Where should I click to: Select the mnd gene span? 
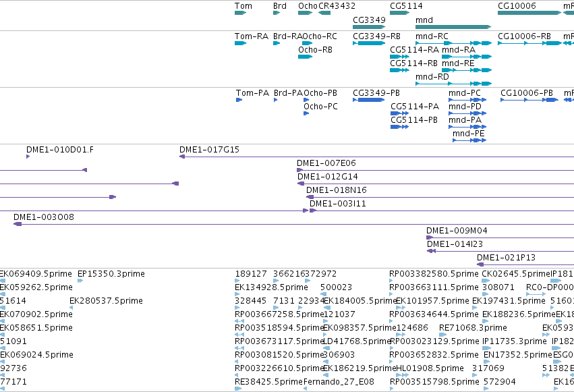click(x=453, y=27)
